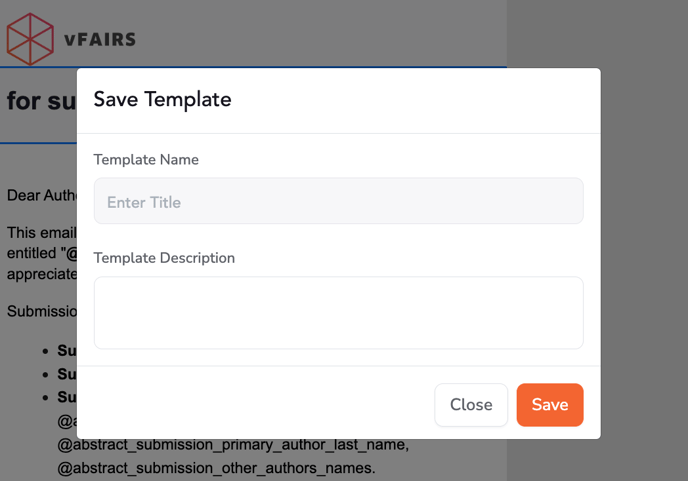Click the "This email" paragraph line
688x481 pixels.
[41, 233]
